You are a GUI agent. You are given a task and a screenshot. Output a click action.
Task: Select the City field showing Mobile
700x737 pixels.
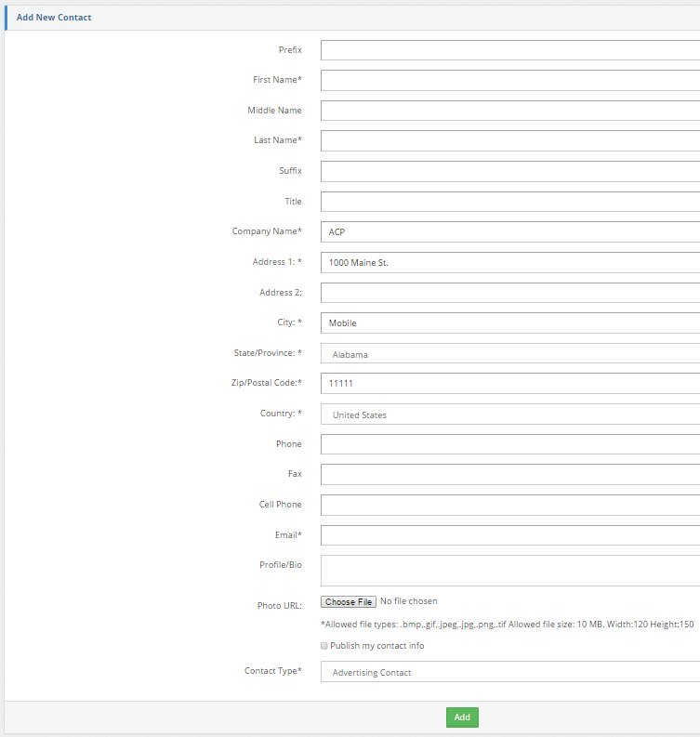(509, 323)
